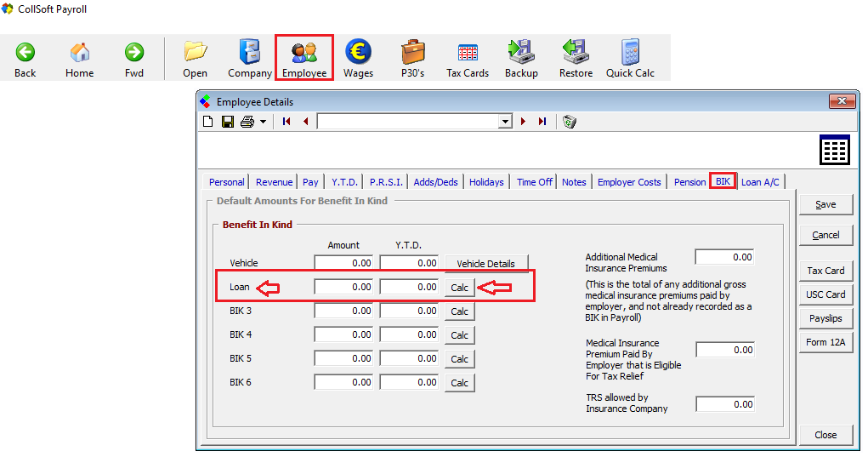Select the Notes tab

click(x=574, y=181)
